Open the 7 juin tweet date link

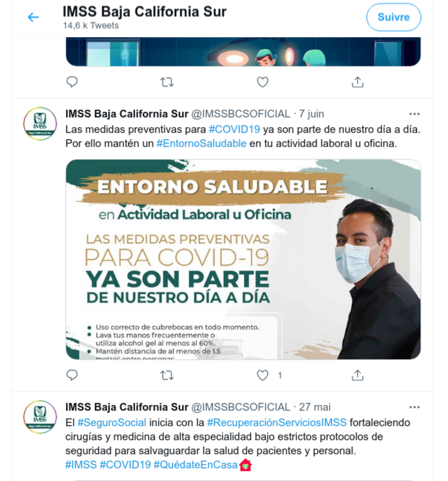[311, 114]
